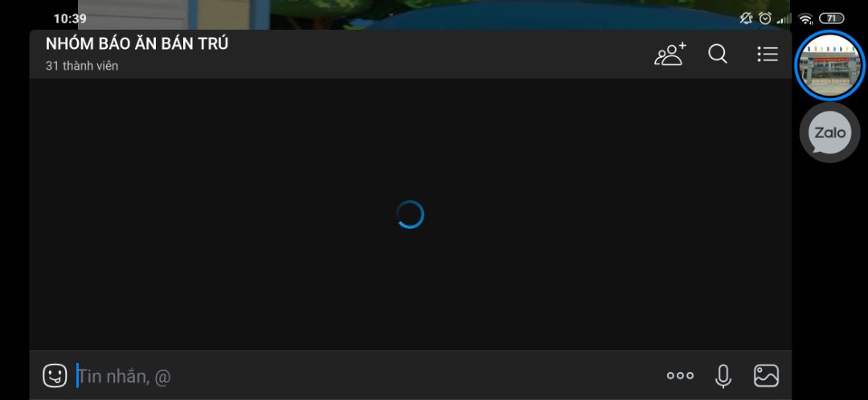Open the image gallery picker icon

tap(766, 376)
